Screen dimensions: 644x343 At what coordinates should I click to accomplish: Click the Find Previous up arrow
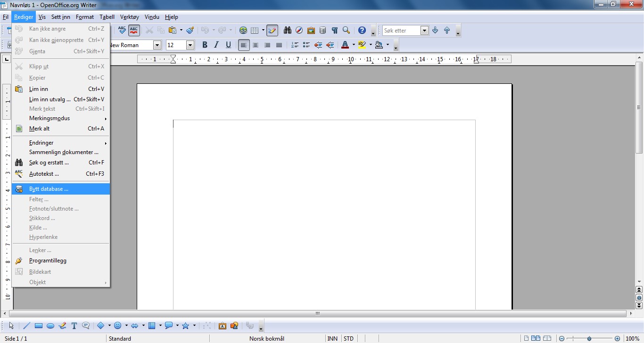(447, 30)
